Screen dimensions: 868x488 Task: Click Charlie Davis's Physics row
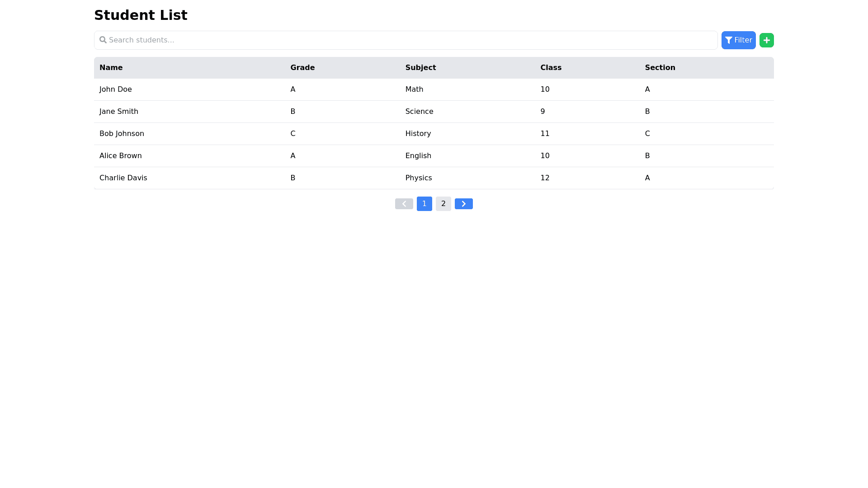point(419,178)
